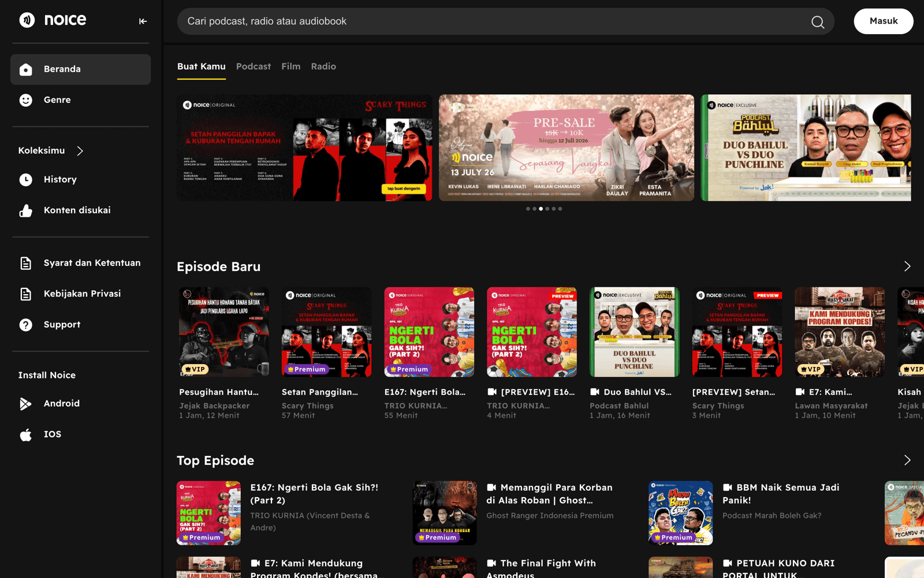Open the Support link in sidebar

(62, 325)
